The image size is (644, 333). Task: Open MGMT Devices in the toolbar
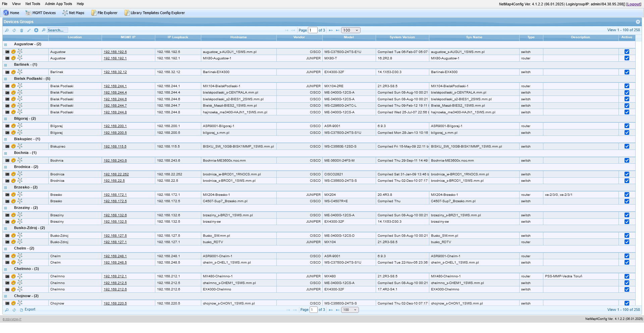tap(41, 13)
